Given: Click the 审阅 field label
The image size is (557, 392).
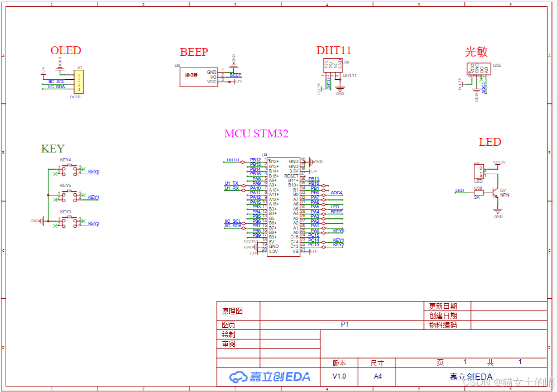Looking at the screenshot, I should 228,344.
